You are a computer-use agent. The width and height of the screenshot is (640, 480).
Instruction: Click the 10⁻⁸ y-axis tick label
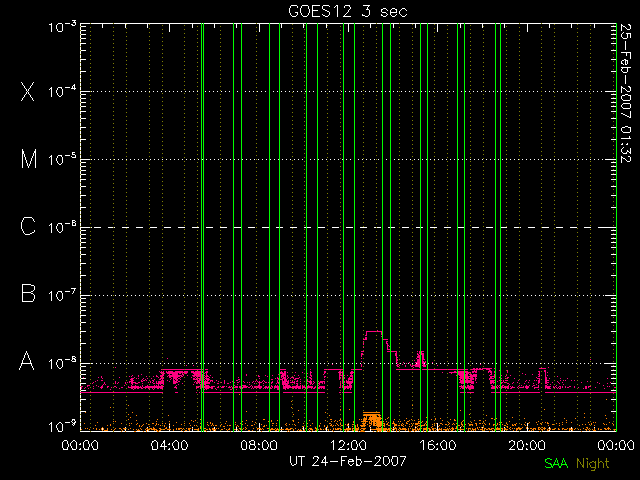click(62, 363)
